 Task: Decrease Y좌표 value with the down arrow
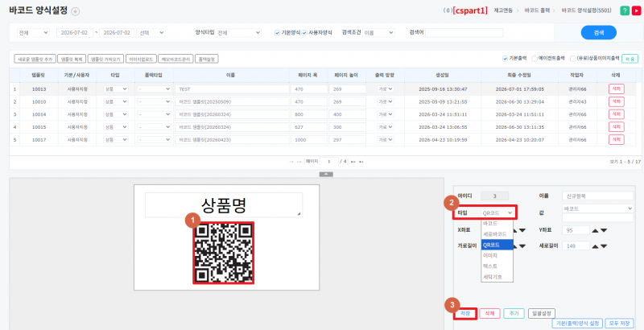(x=603, y=230)
